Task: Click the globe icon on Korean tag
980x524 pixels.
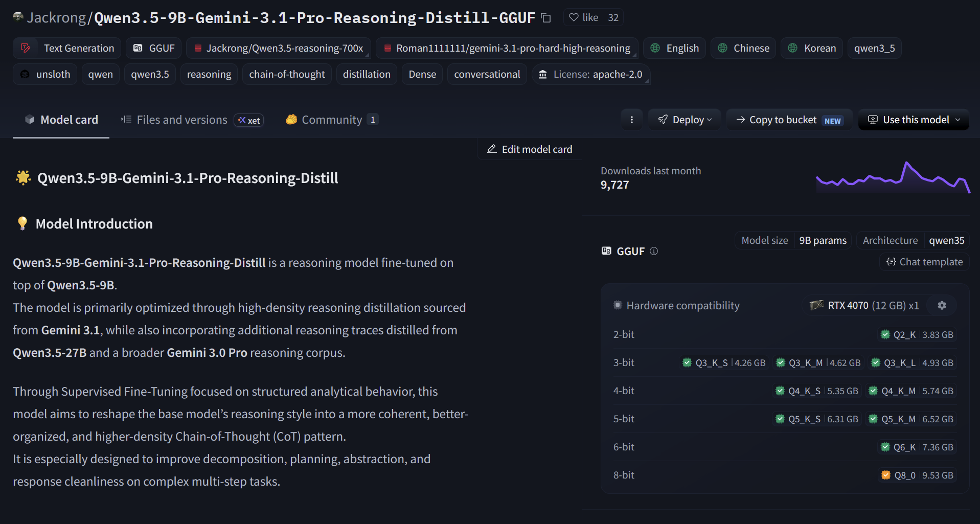Action: click(792, 48)
